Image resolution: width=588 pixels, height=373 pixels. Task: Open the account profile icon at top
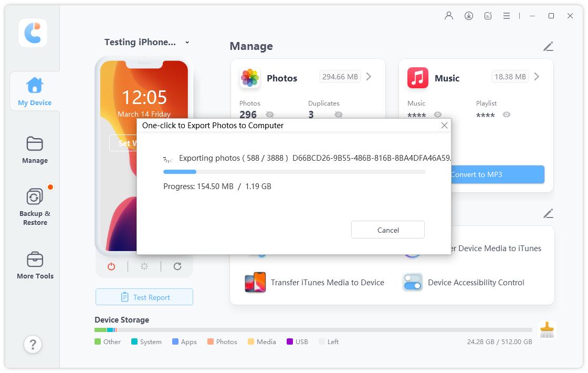coord(448,16)
